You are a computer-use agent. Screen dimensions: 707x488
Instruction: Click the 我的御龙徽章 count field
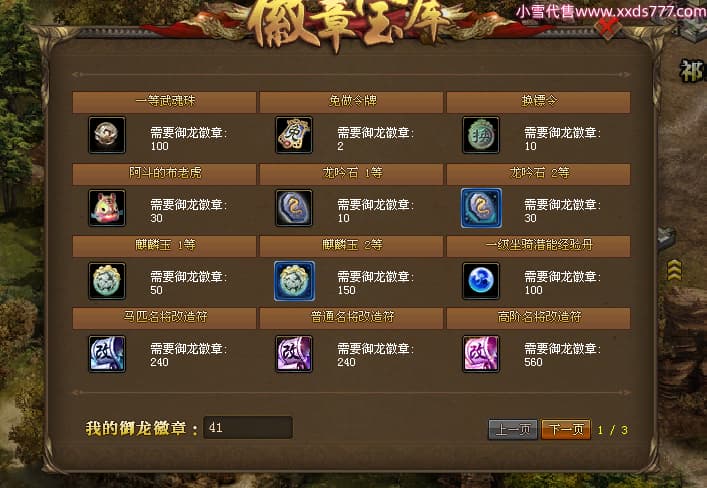[x=248, y=427]
